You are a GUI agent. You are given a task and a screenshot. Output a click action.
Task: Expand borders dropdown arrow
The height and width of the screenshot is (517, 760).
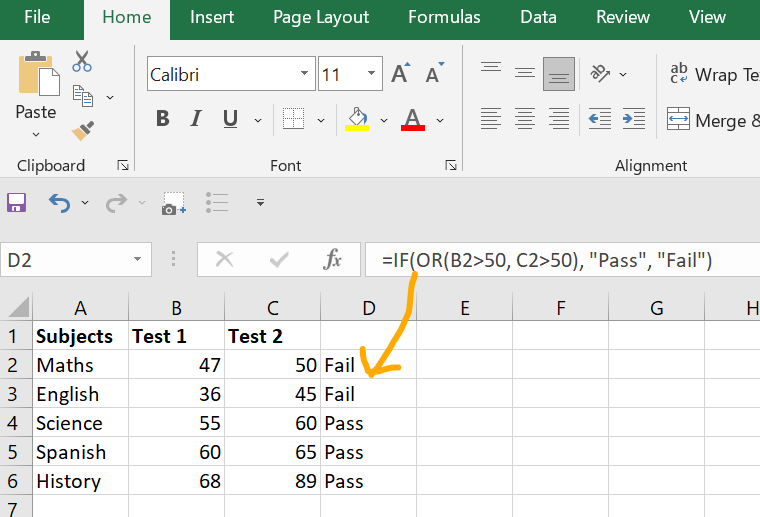[321, 120]
